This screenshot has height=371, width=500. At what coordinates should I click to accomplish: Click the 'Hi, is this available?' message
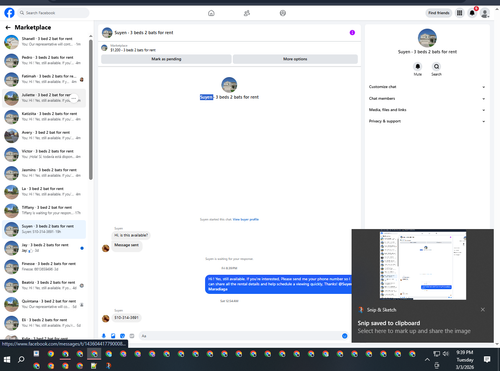[x=131, y=235]
